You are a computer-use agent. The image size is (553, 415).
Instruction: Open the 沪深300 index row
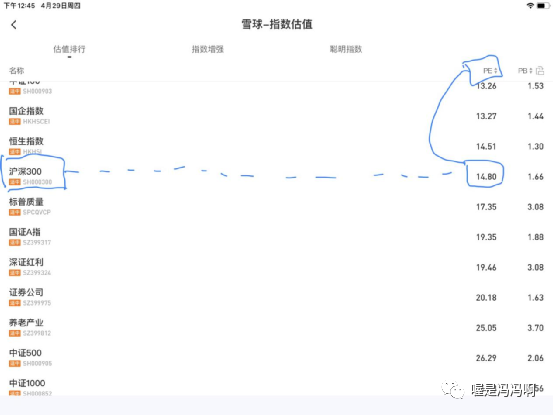pos(276,176)
